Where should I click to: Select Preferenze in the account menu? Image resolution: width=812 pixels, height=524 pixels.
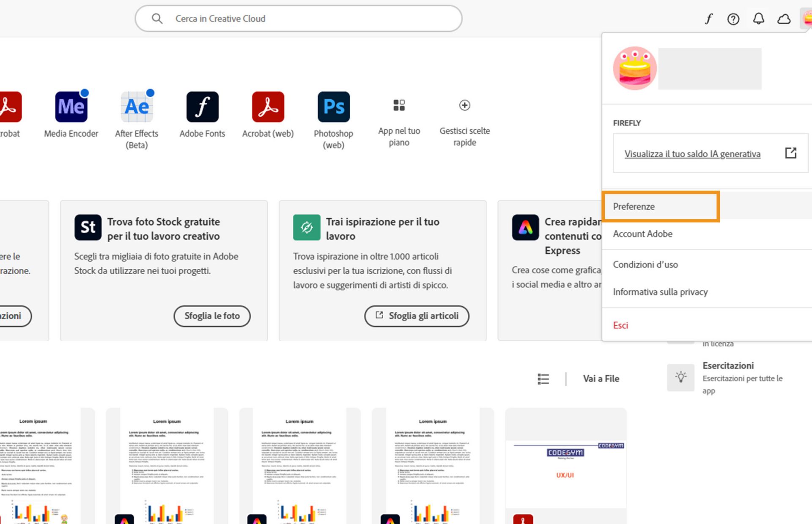click(x=634, y=207)
